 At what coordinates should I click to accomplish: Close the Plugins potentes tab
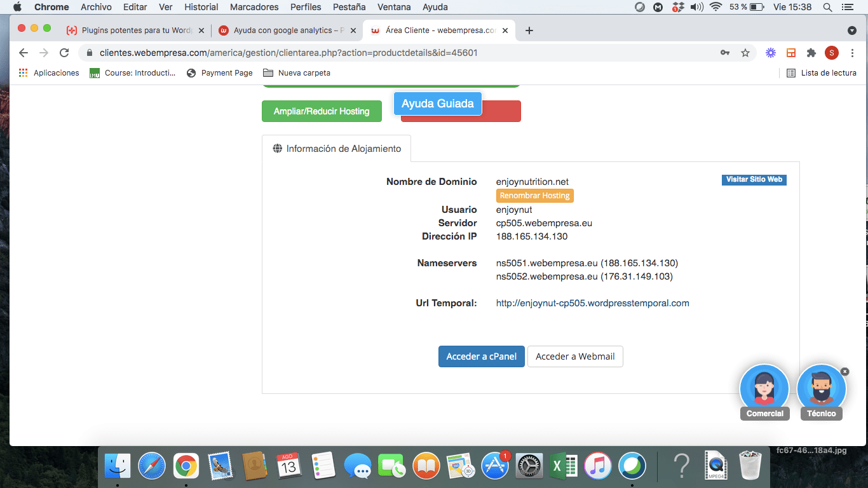[x=201, y=30]
